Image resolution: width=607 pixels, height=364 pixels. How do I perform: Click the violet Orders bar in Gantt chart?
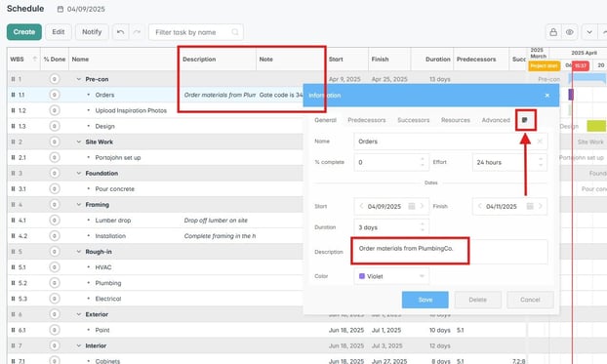tap(571, 95)
